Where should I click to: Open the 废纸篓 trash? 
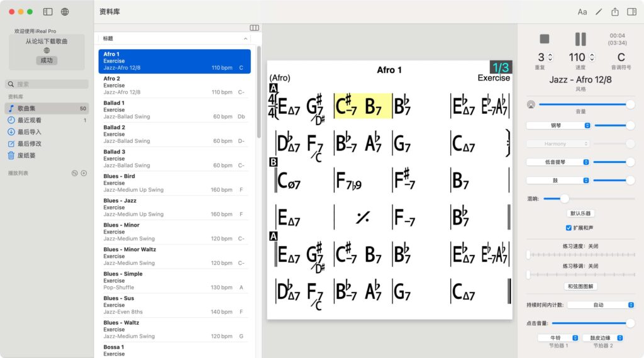pyautogui.click(x=47, y=155)
